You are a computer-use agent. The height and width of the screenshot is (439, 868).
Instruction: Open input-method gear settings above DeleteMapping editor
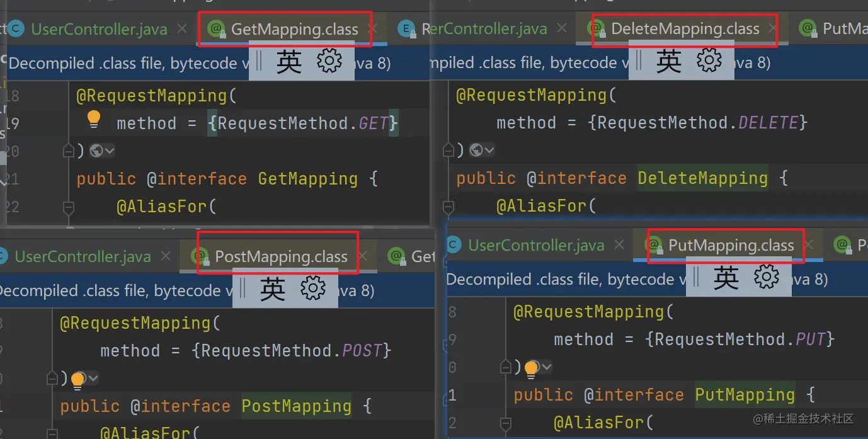pyautogui.click(x=709, y=60)
